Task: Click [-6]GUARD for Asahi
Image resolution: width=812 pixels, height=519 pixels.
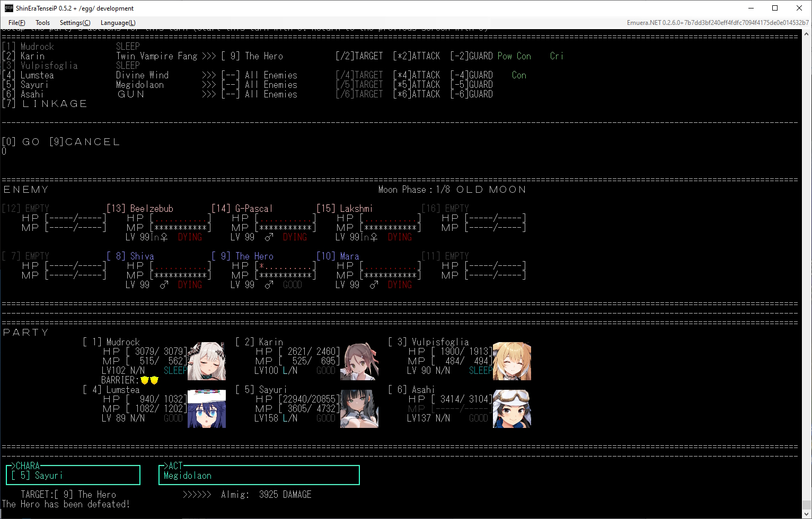Action: coord(472,94)
